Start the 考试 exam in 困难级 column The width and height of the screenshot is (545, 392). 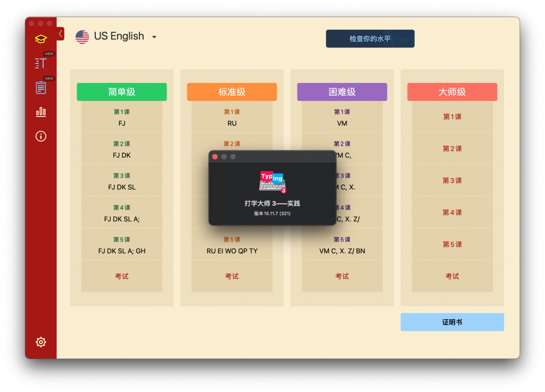pos(342,277)
